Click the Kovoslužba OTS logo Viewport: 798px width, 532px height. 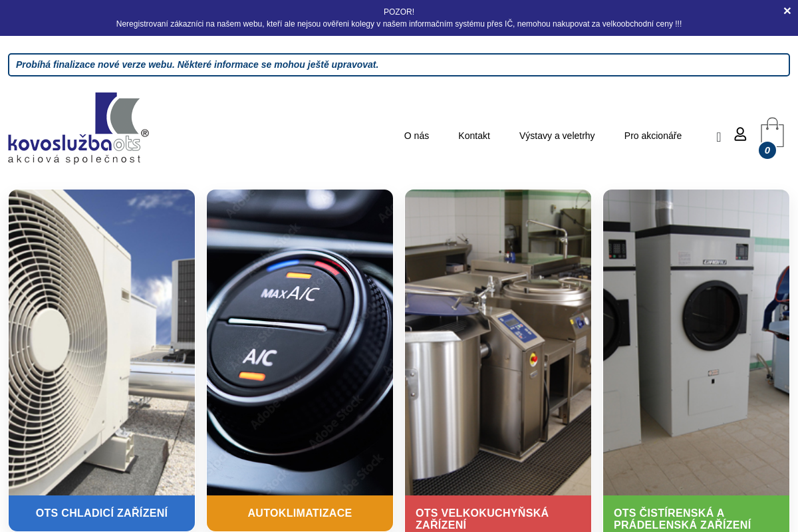point(78,128)
